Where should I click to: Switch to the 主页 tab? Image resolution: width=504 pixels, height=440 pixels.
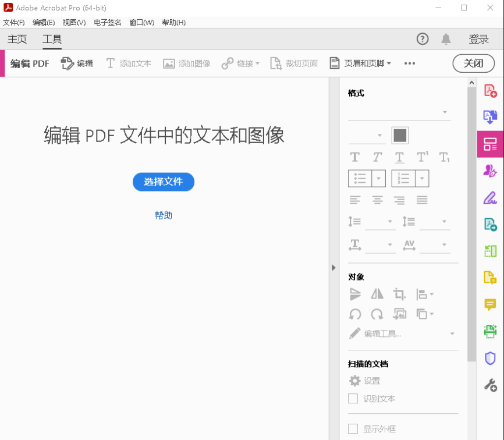tap(17, 39)
